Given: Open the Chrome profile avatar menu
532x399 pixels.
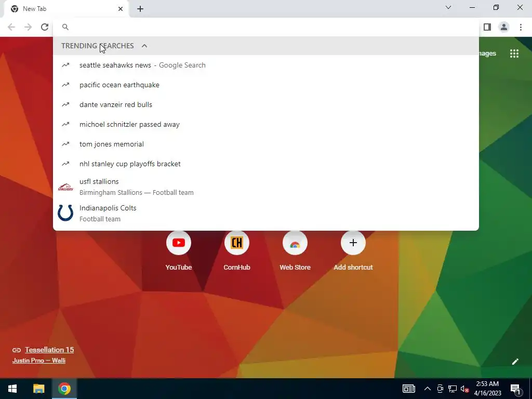Looking at the screenshot, I should click(504, 27).
